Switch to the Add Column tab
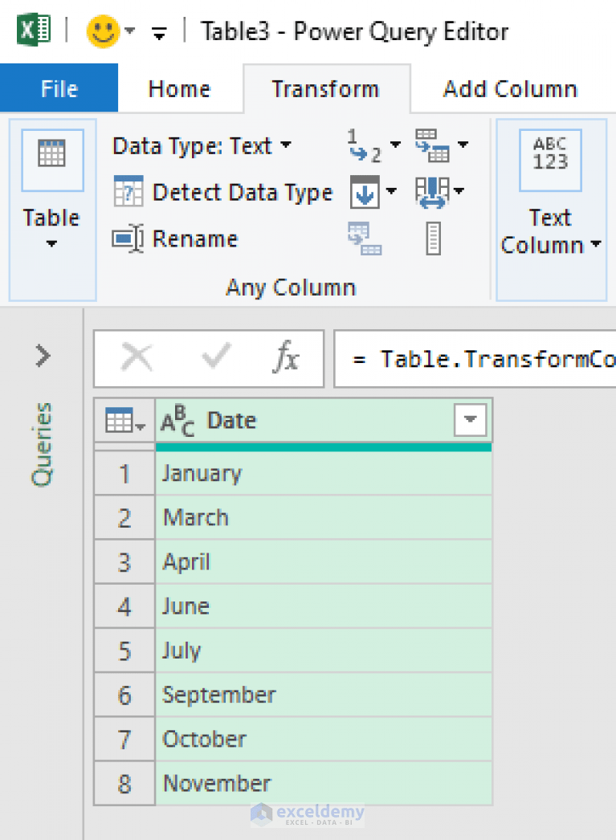Screen dimensions: 616x840 point(509,88)
